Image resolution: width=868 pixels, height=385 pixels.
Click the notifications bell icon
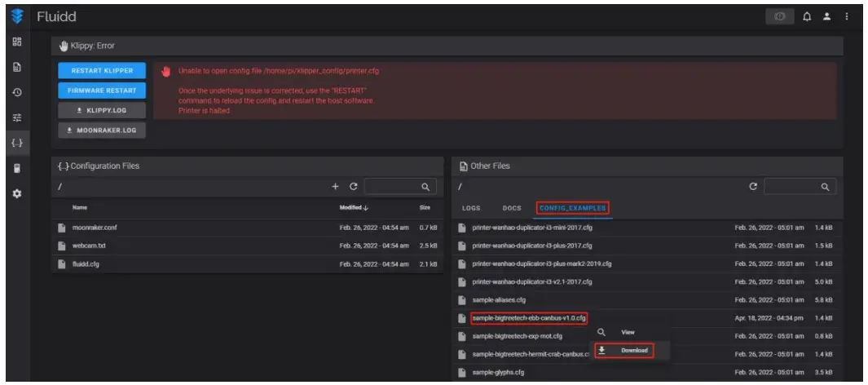(807, 17)
